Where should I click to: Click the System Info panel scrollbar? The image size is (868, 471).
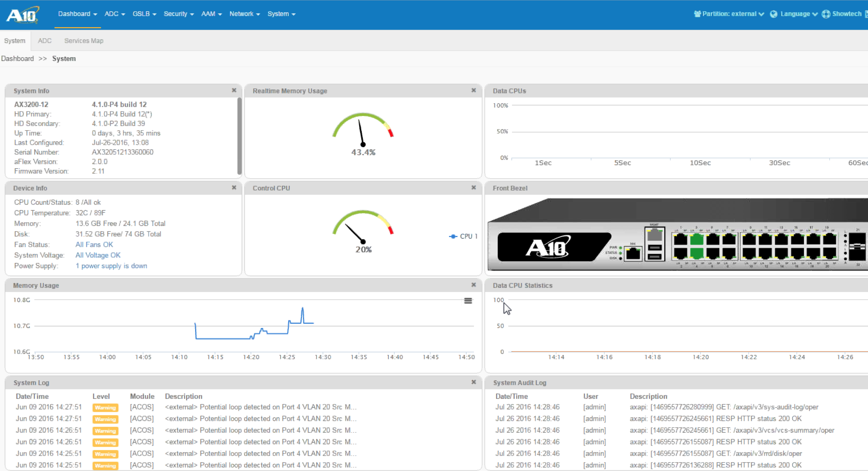click(239, 136)
